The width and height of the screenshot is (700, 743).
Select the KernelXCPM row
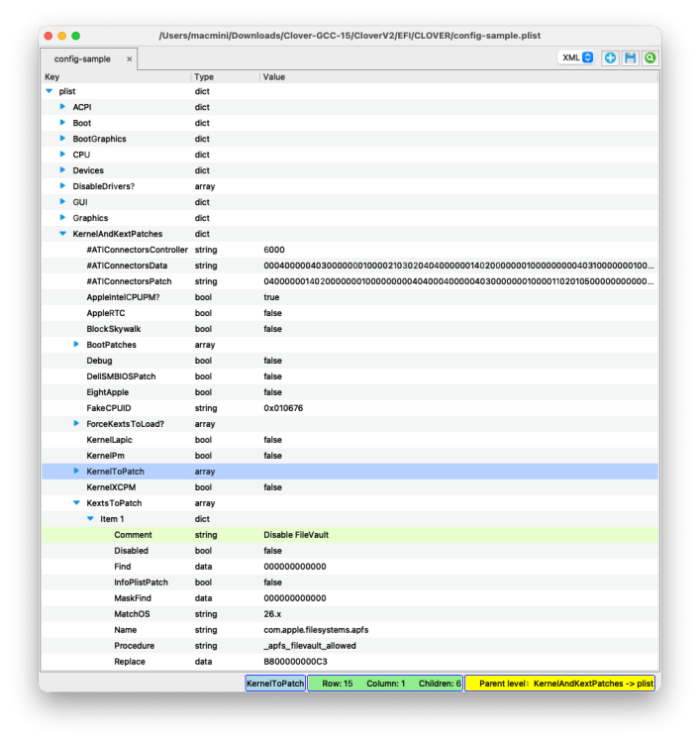350,487
